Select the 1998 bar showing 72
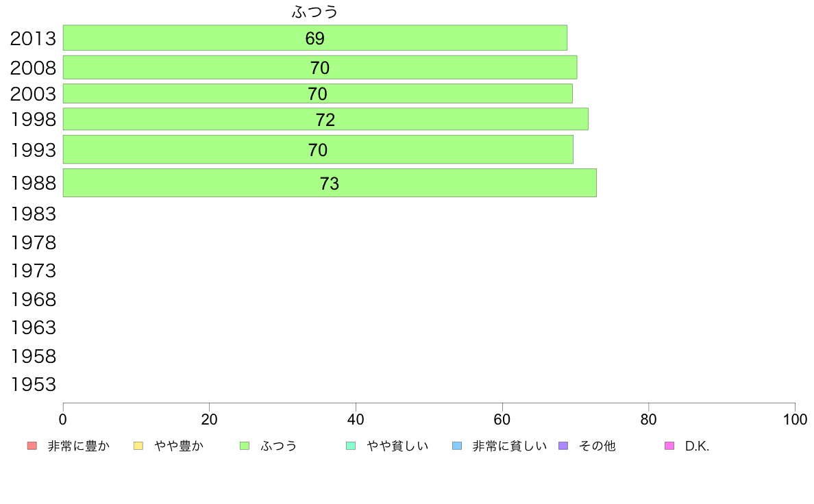 [325, 119]
